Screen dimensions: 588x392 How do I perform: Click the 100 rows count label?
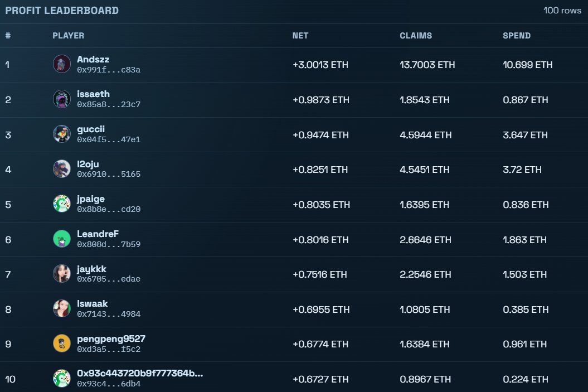point(562,11)
